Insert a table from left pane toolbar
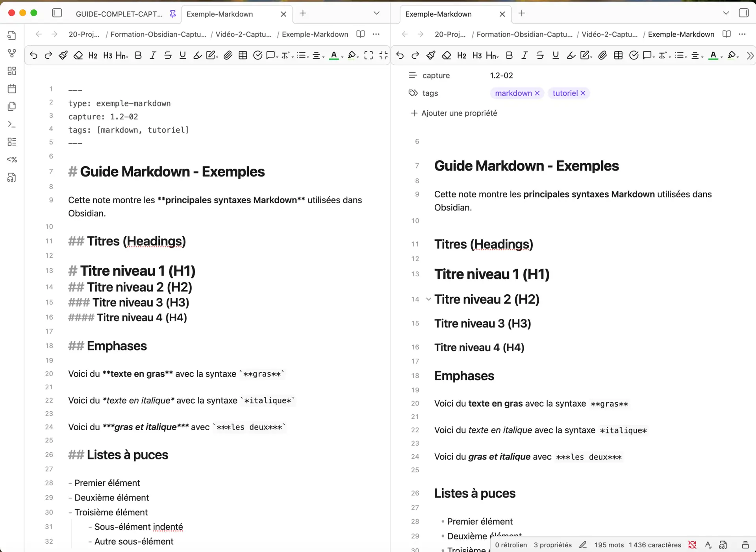Image resolution: width=756 pixels, height=552 pixels. (243, 56)
